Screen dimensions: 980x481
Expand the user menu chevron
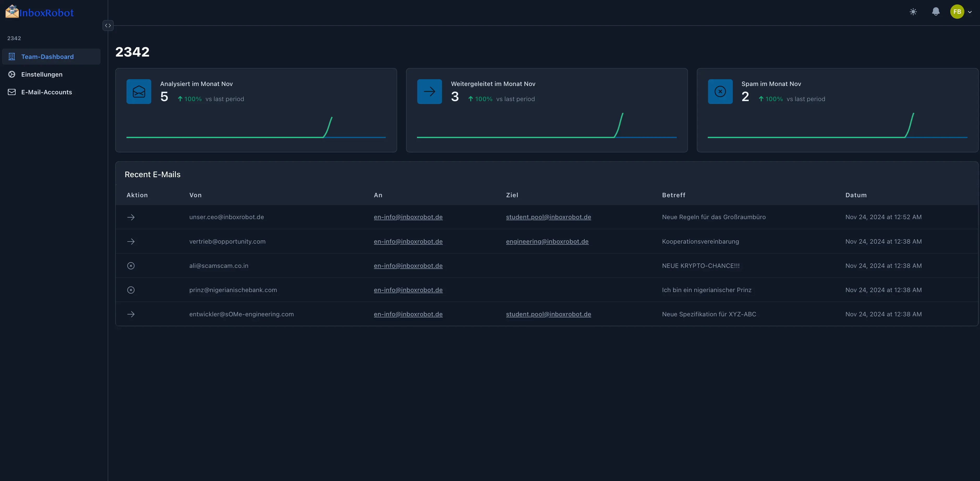[x=970, y=12]
